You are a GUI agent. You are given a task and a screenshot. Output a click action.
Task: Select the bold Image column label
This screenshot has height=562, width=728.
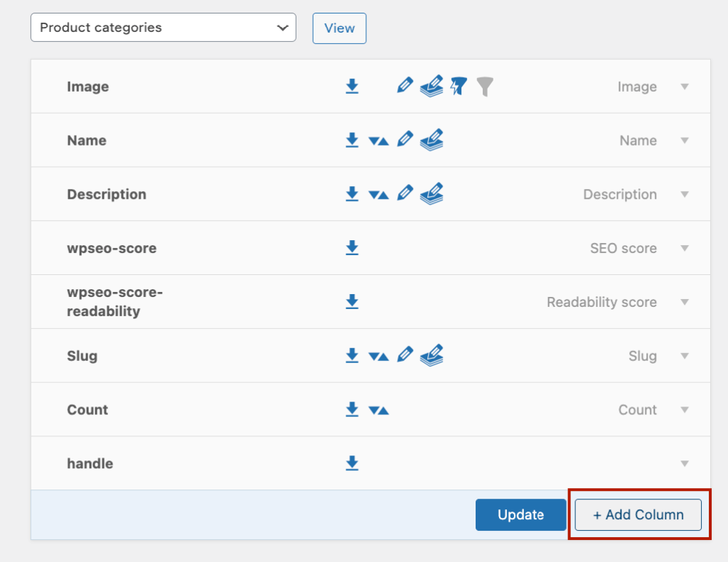point(87,87)
